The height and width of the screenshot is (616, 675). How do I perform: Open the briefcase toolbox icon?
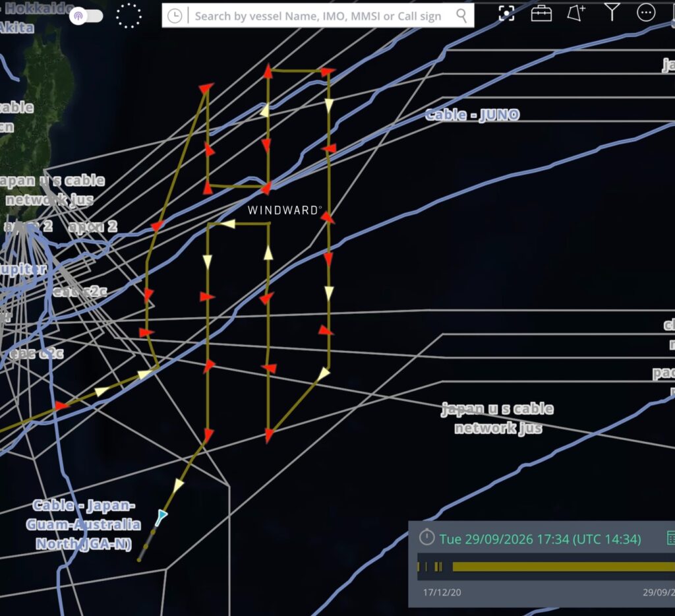pos(541,13)
